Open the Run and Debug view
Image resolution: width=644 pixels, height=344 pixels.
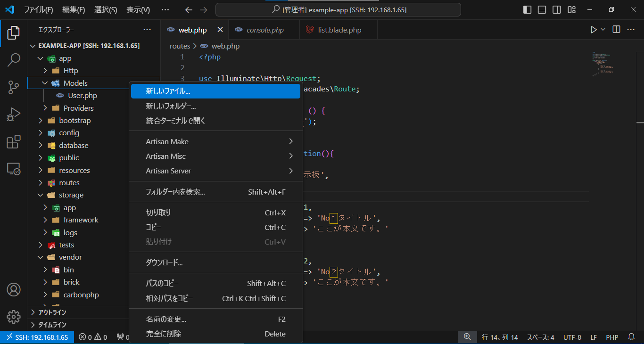14,115
